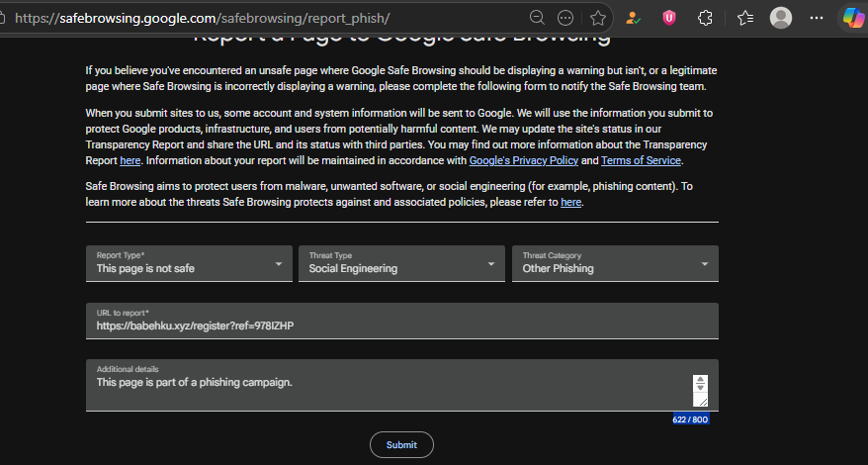Open the Copilot sidebar icon
Viewport: 868px width, 465px height.
tap(853, 18)
